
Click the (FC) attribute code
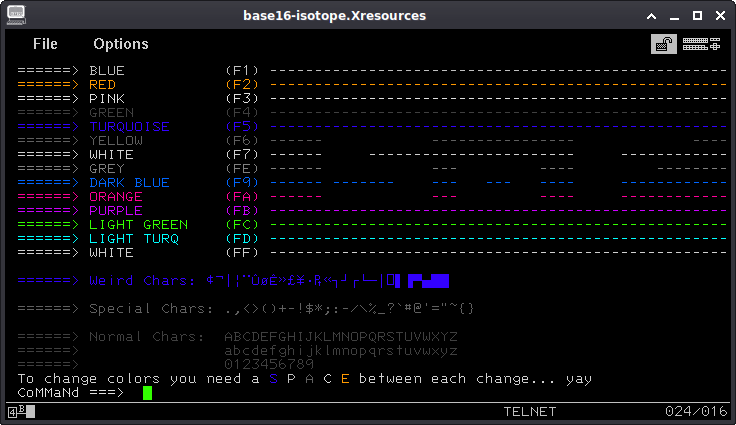click(x=242, y=224)
